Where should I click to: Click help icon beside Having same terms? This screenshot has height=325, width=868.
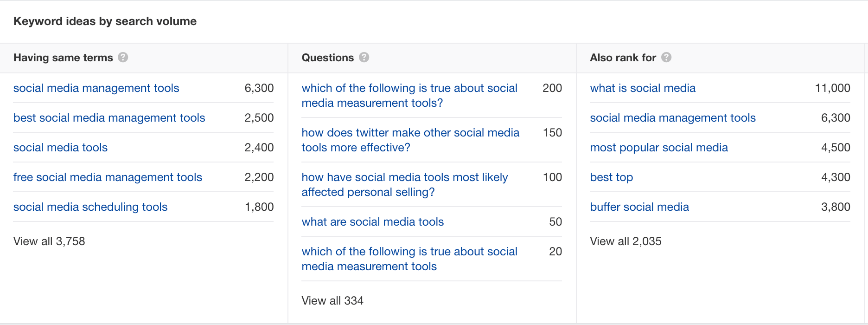[123, 58]
